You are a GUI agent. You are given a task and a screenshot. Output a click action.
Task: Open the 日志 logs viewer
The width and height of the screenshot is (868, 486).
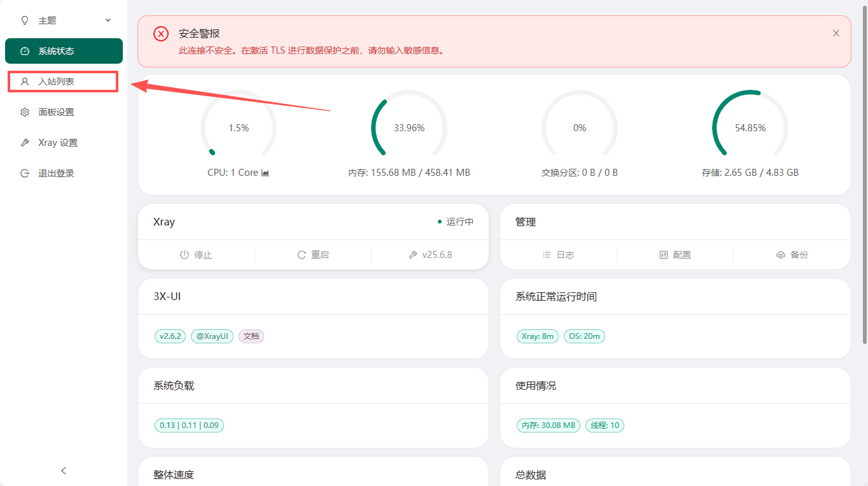tap(558, 255)
